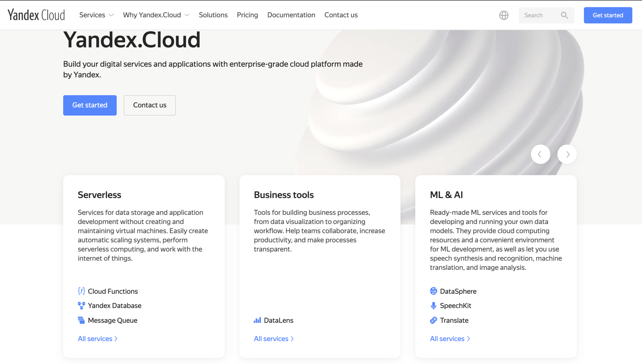This screenshot has width=642, height=364.
Task: Open Pricing in the navigation bar
Action: pyautogui.click(x=247, y=15)
